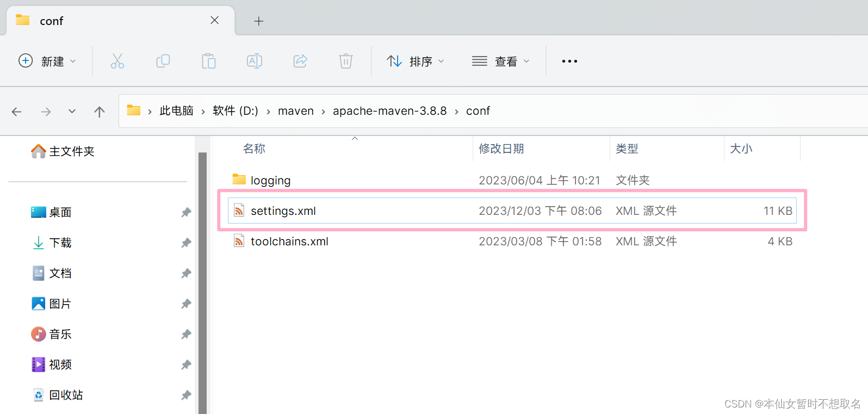This screenshot has height=414, width=868.
Task: Open 文档 in the sidebar
Action: 52,273
